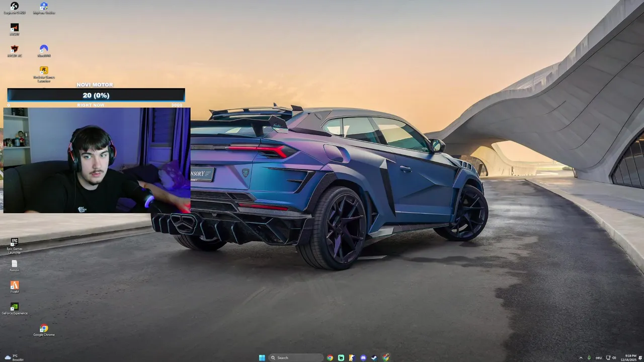Open Steam from the taskbar
Screen dimensions: 644x362
tap(374, 358)
